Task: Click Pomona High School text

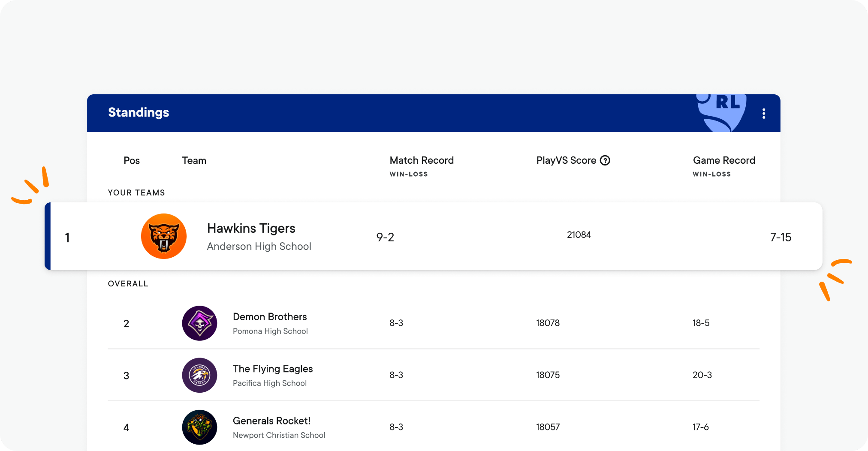Action: click(270, 331)
